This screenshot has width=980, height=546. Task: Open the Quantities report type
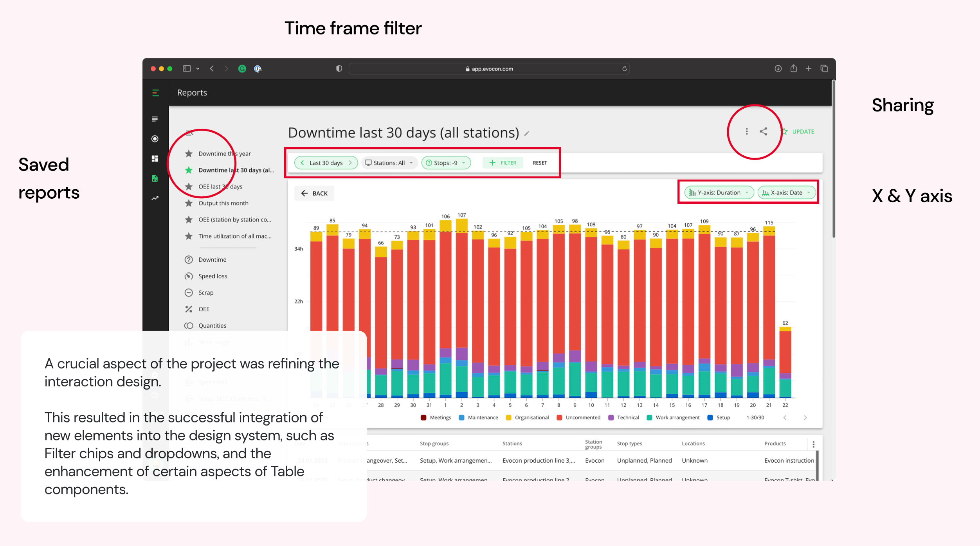click(x=212, y=325)
